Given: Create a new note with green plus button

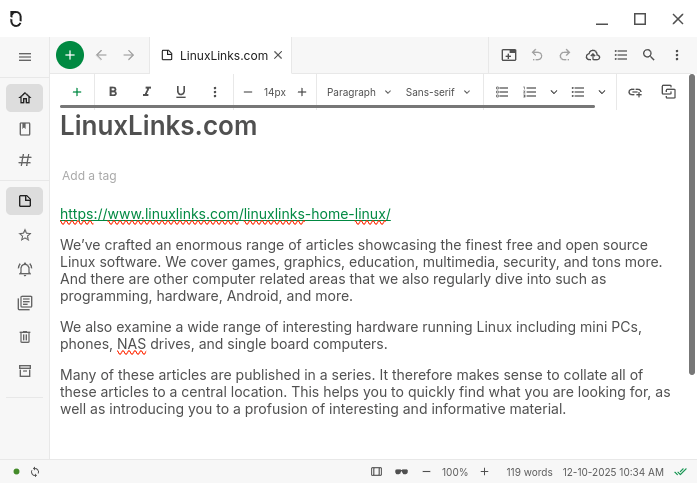Looking at the screenshot, I should pyautogui.click(x=69, y=55).
